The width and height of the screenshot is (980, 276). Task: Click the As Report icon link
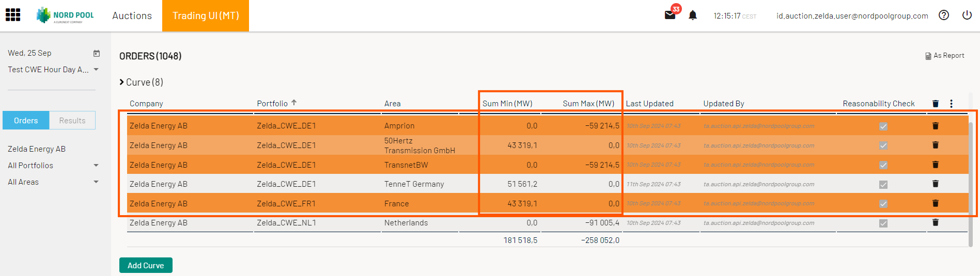(944, 56)
